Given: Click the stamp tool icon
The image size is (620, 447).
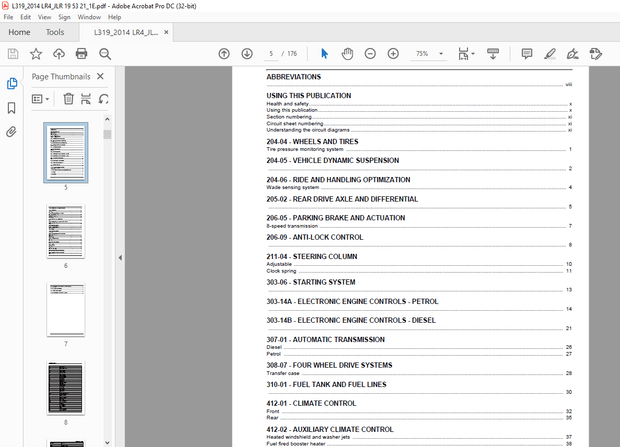Looking at the screenshot, I should 595,54.
